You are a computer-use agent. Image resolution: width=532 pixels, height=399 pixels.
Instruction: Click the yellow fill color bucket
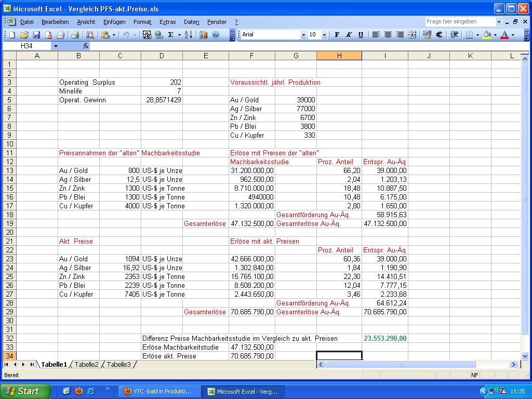click(486, 35)
